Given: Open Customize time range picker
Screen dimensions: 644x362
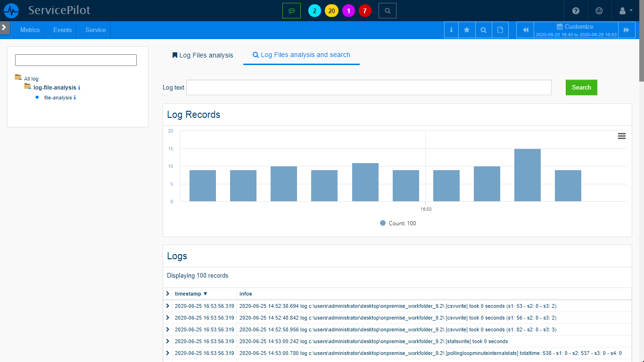Looking at the screenshot, I should [576, 30].
